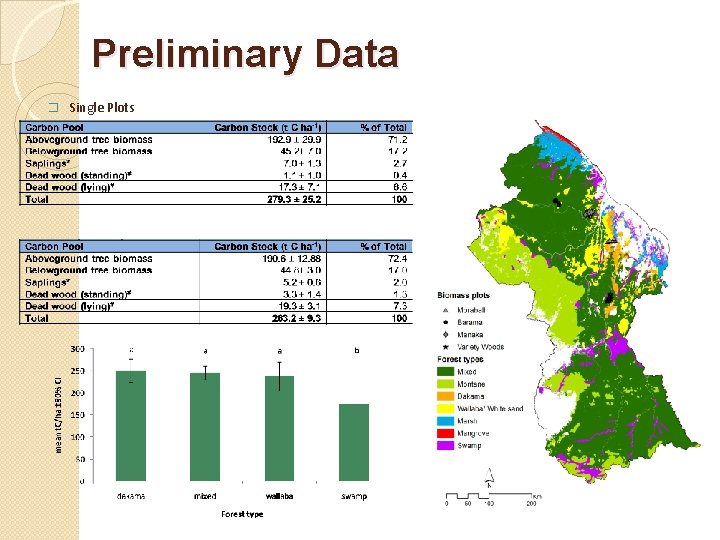Screen dimensions: 720x540
Task: Click the Variety Woods star legend icon
Action: coord(445,347)
